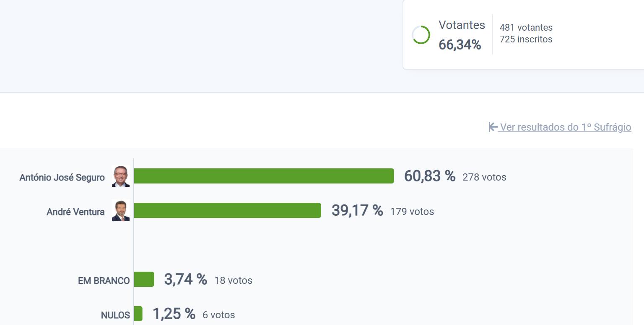Open António José Seguro's profile photo
This screenshot has width=644, height=325.
(x=121, y=177)
